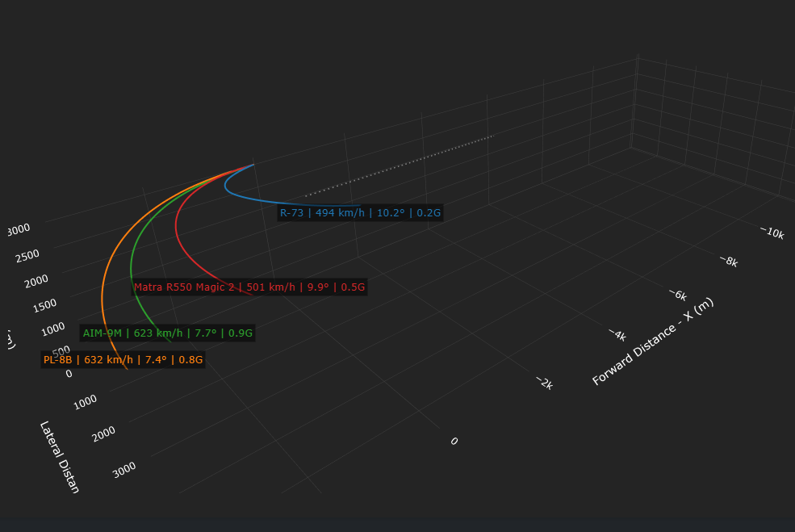795x532 pixels.
Task: Click the -10k forward axis tick
Action: pos(772,232)
